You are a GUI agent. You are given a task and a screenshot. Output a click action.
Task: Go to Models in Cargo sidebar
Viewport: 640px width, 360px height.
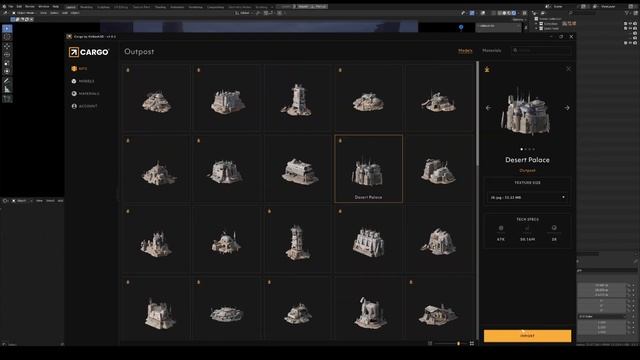pyautogui.click(x=83, y=81)
